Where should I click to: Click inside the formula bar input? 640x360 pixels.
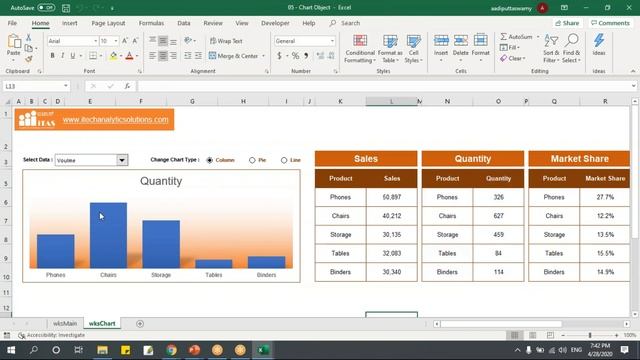coord(384,86)
